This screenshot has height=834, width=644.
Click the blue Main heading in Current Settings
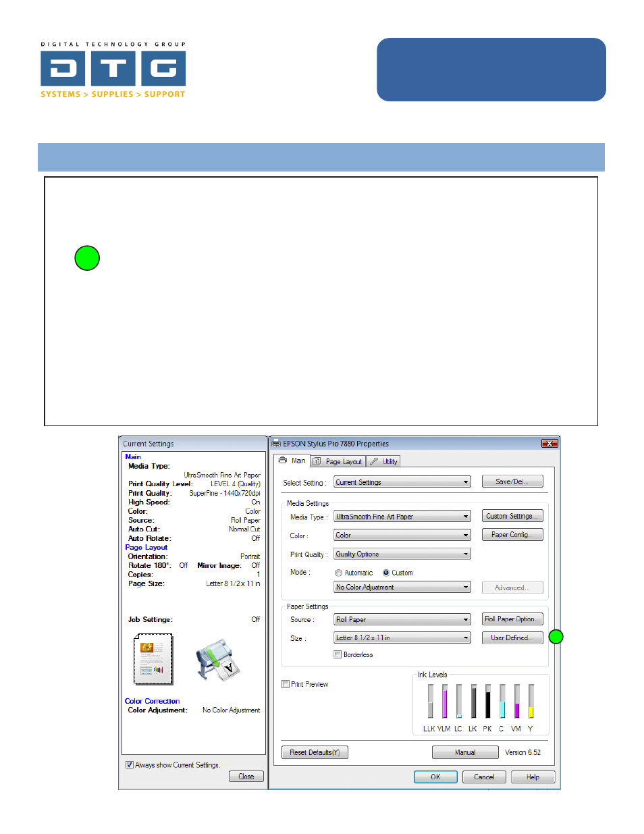[133, 457]
